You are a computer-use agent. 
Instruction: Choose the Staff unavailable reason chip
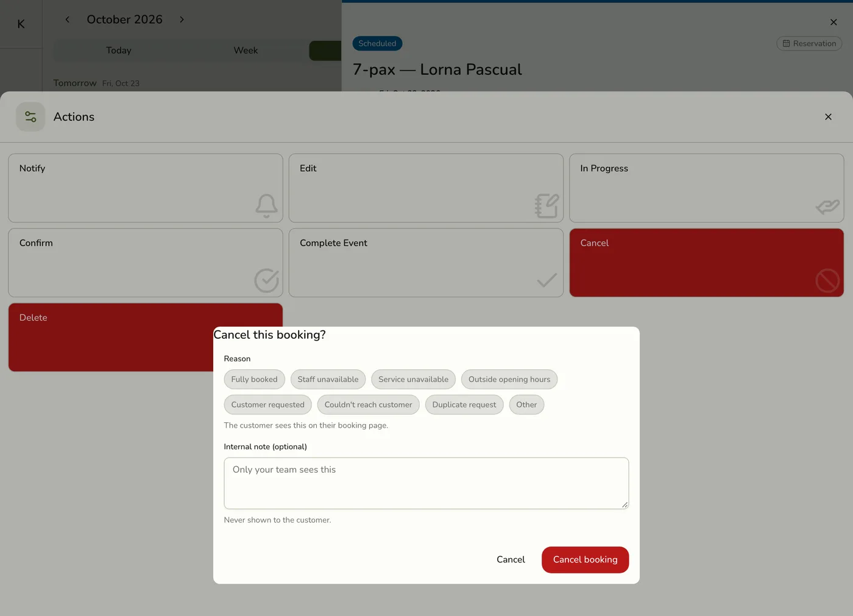328,380
